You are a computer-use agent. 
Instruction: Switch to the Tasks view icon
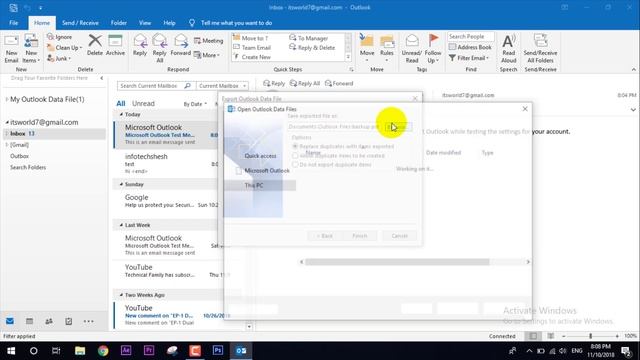point(69,321)
